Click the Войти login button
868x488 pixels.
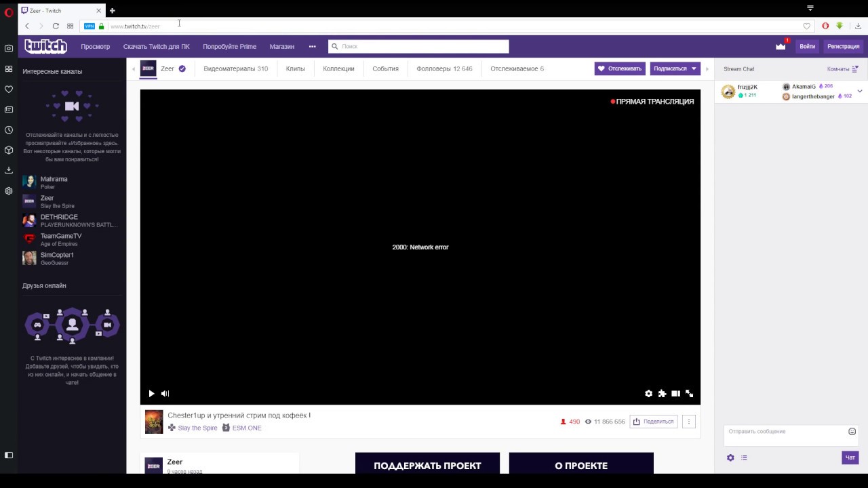(807, 47)
